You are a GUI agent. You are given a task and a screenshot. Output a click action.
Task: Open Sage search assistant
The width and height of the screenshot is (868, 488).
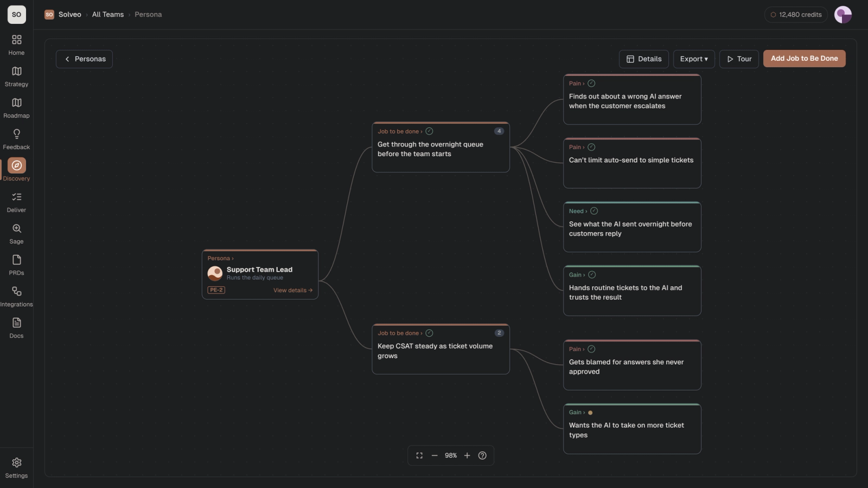pyautogui.click(x=16, y=234)
